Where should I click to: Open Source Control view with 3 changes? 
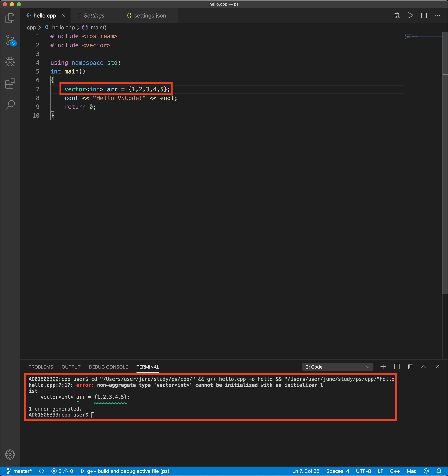(10, 40)
